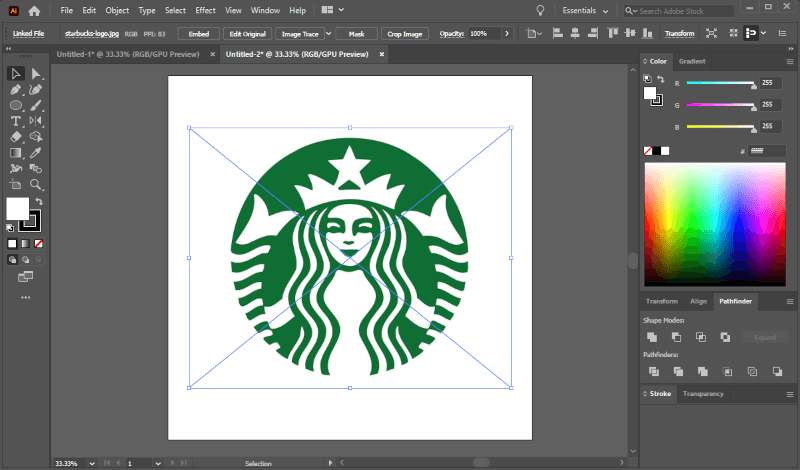
Task: Click the Minus Back pathfinder icon
Action: coord(777,372)
